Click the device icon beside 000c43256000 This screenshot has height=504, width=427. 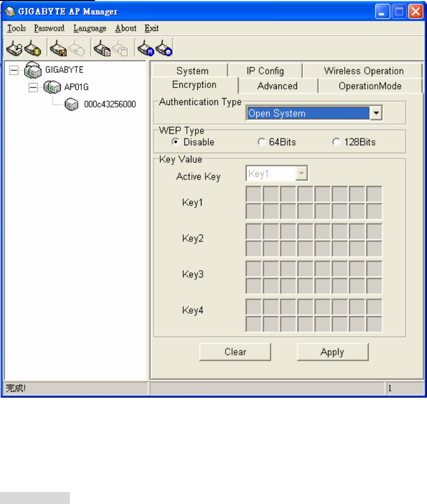pos(71,104)
